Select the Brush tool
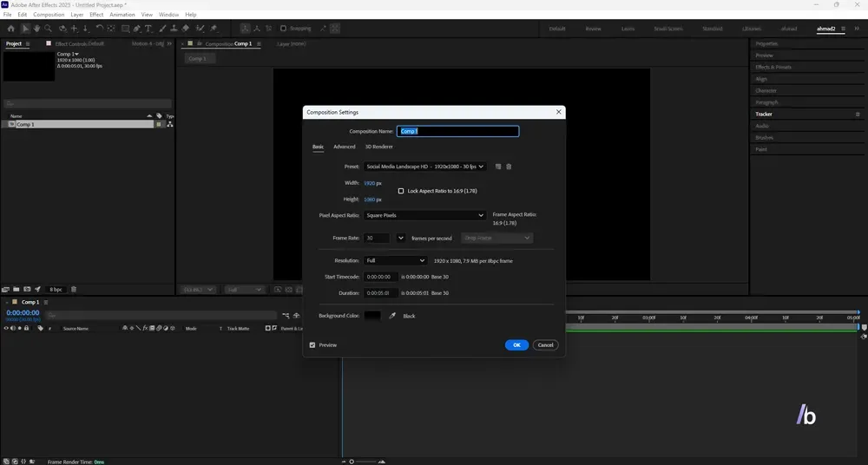The image size is (868, 465). (162, 29)
